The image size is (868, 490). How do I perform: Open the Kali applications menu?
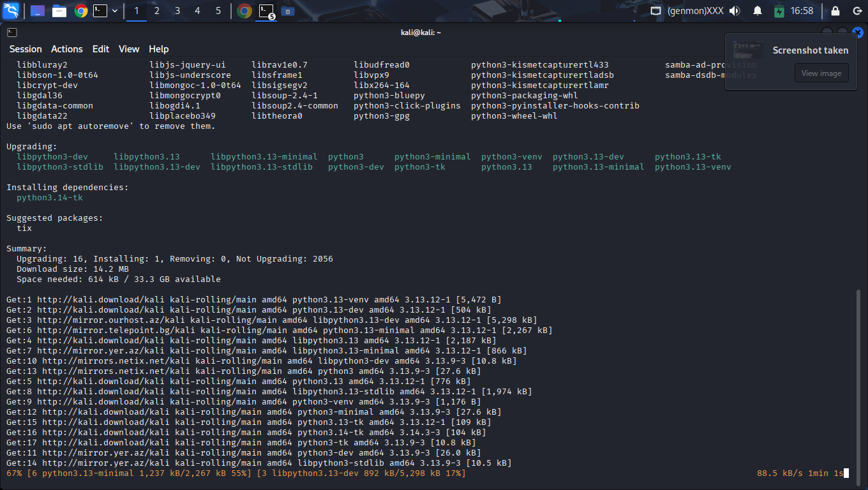11,11
